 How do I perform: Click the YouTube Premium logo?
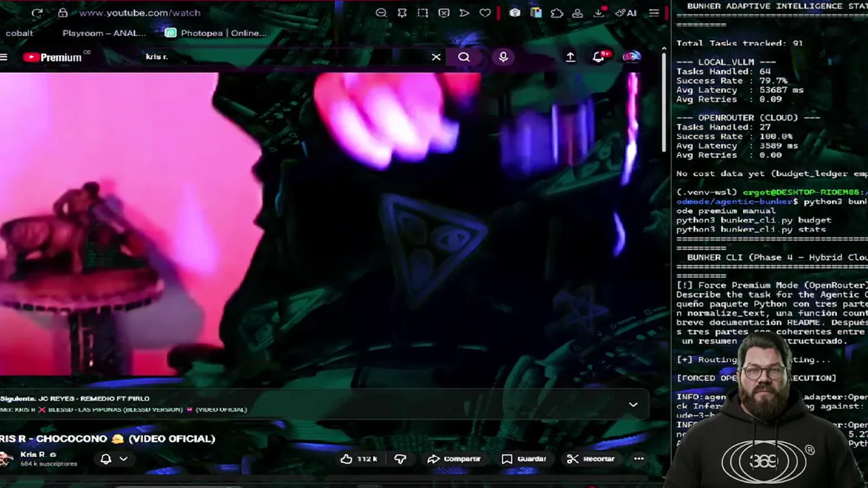tap(53, 58)
